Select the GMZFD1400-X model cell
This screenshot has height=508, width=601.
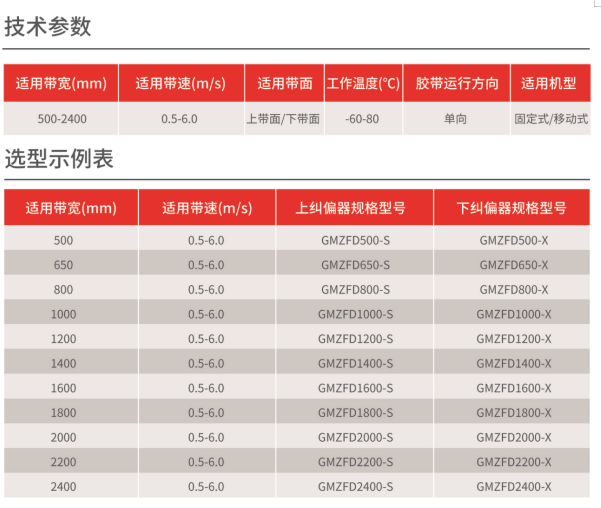click(x=514, y=363)
